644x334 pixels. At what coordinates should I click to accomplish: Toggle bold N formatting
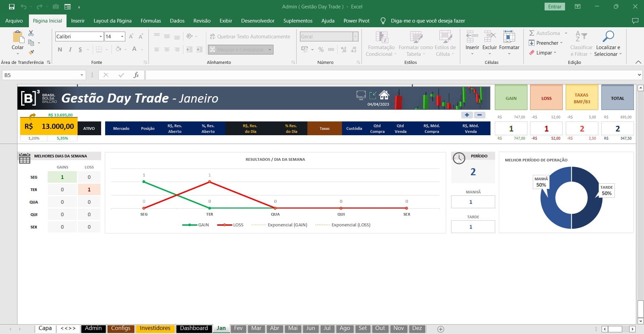pyautogui.click(x=60, y=49)
